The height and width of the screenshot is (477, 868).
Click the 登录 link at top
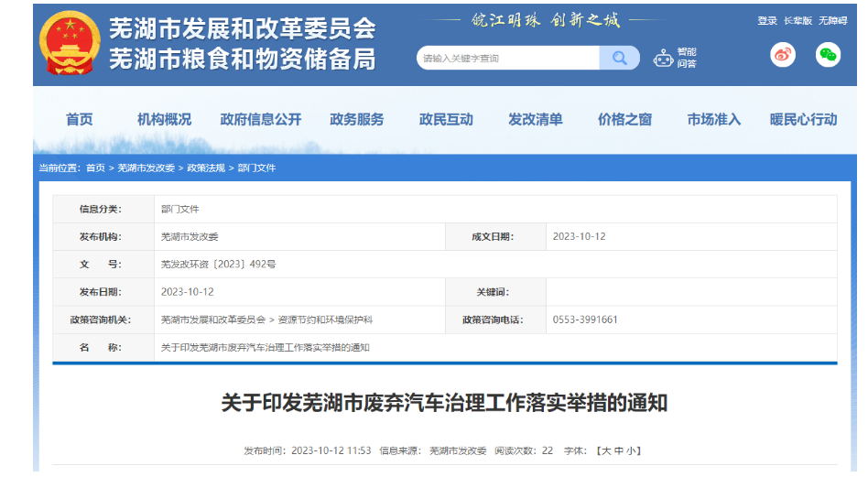[766, 21]
